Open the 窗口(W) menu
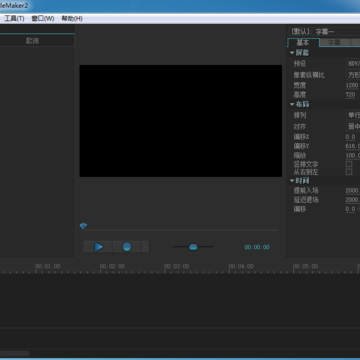Image resolution: width=360 pixels, height=360 pixels. click(43, 18)
